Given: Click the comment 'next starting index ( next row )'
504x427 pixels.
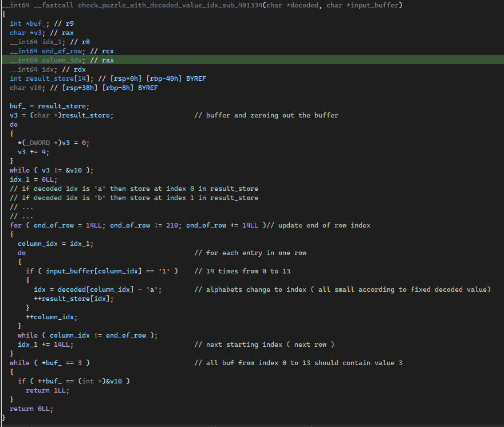Looking at the screenshot, I should pyautogui.click(x=264, y=344).
